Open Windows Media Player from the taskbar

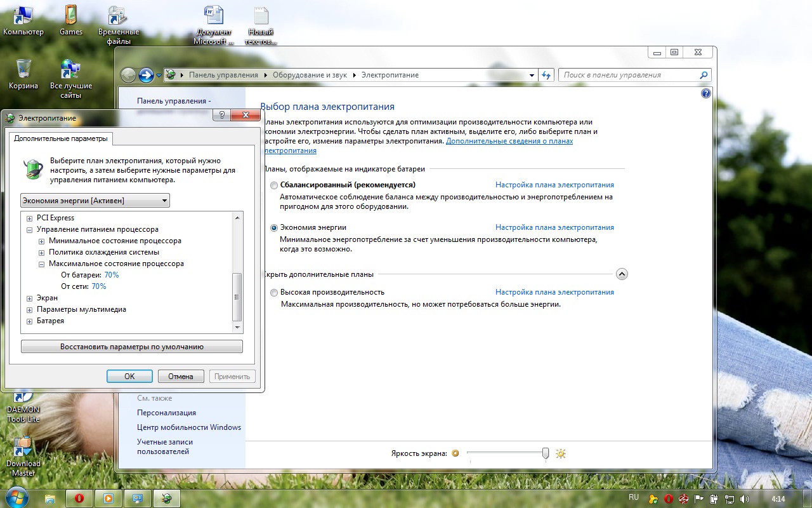pos(108,498)
